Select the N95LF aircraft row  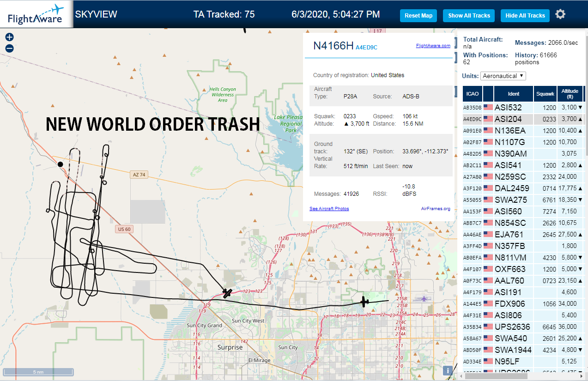[524, 362]
